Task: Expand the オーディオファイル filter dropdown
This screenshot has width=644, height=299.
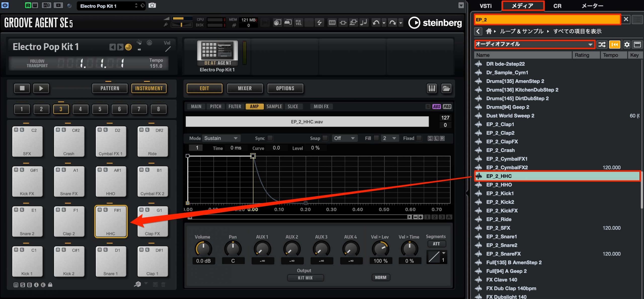Action: 534,44
